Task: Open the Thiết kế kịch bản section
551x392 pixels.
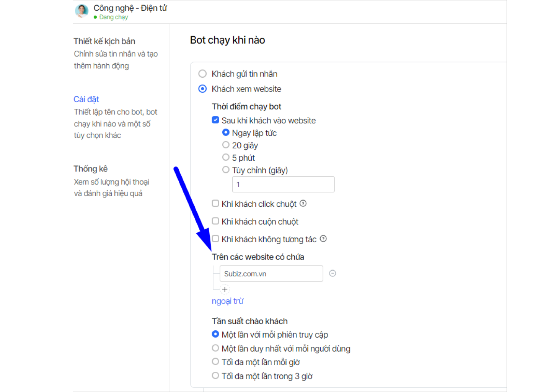Action: [104, 41]
